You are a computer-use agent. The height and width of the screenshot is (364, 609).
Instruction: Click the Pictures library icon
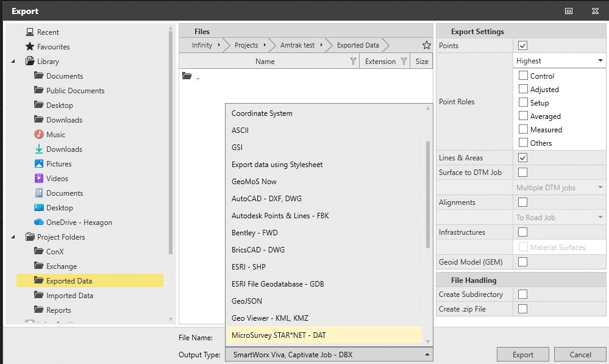[39, 164]
